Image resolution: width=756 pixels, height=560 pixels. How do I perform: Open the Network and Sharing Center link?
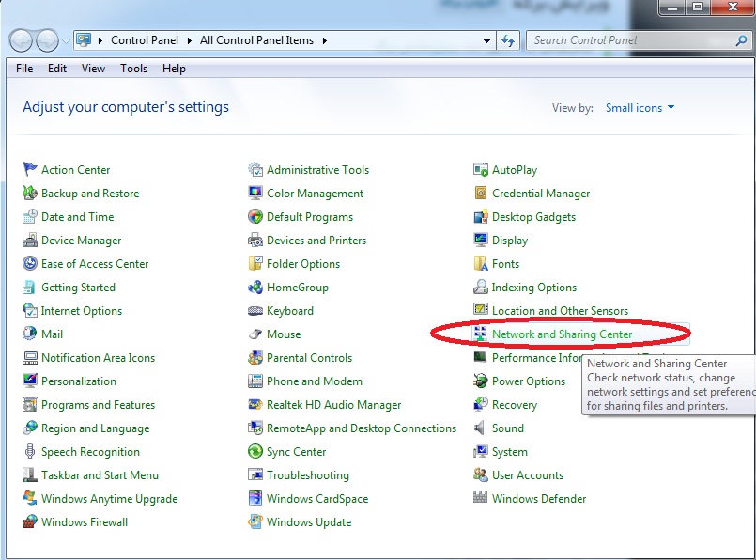(562, 334)
